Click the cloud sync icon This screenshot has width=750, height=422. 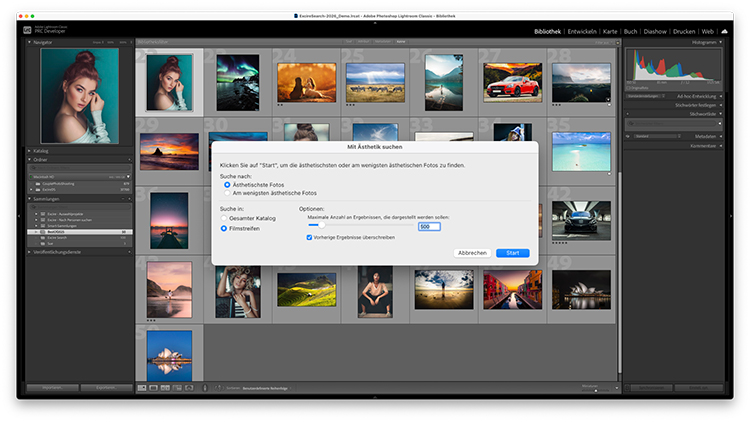[723, 31]
